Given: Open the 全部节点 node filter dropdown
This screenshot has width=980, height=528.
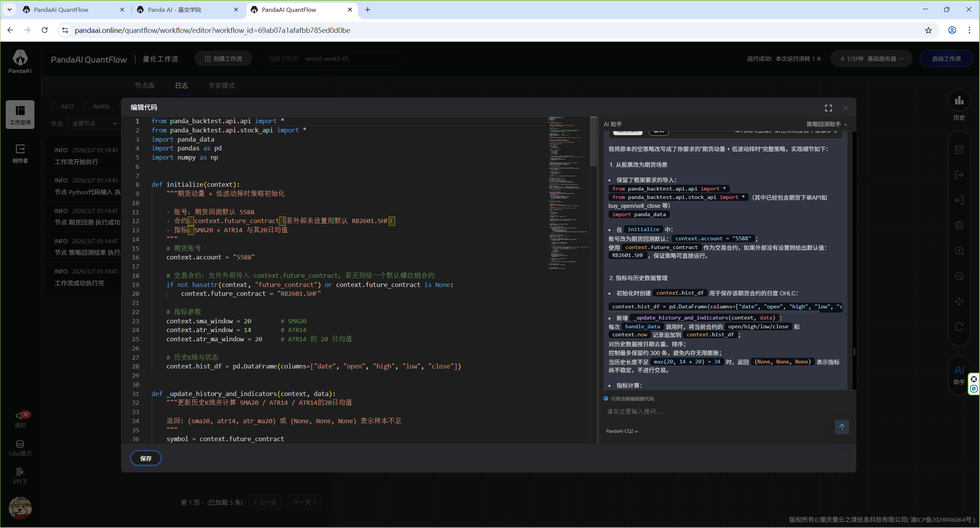Looking at the screenshot, I should [x=93, y=124].
